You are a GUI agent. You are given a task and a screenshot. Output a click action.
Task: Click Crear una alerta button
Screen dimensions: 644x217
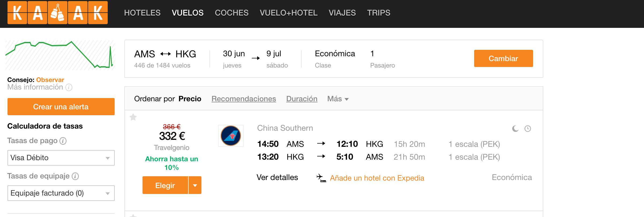pyautogui.click(x=61, y=107)
